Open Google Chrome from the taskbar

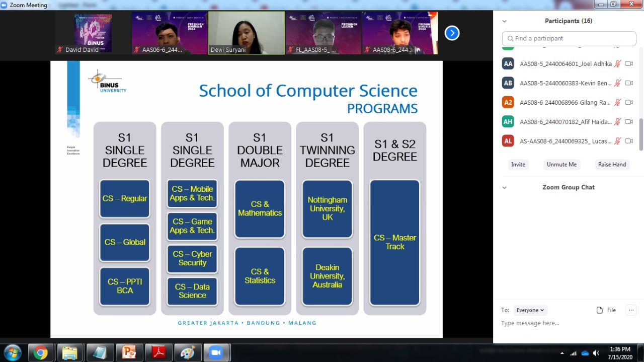(41, 353)
